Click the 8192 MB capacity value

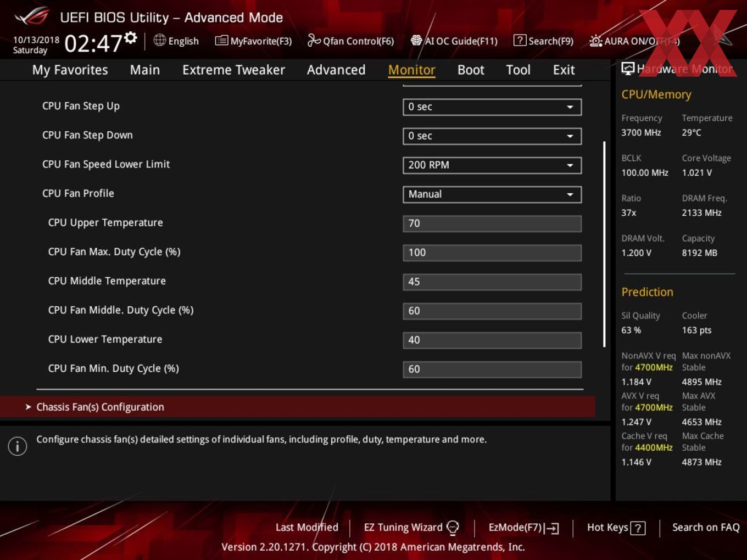point(699,253)
